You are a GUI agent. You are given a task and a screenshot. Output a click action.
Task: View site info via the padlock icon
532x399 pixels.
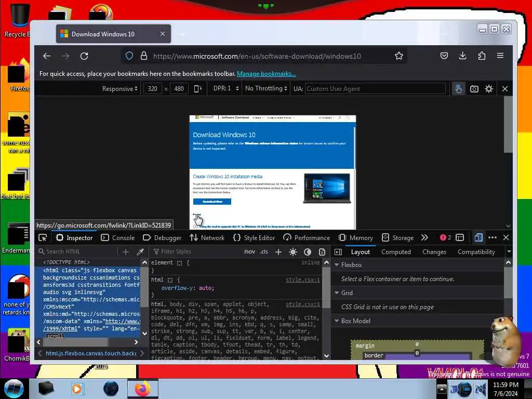click(x=144, y=56)
